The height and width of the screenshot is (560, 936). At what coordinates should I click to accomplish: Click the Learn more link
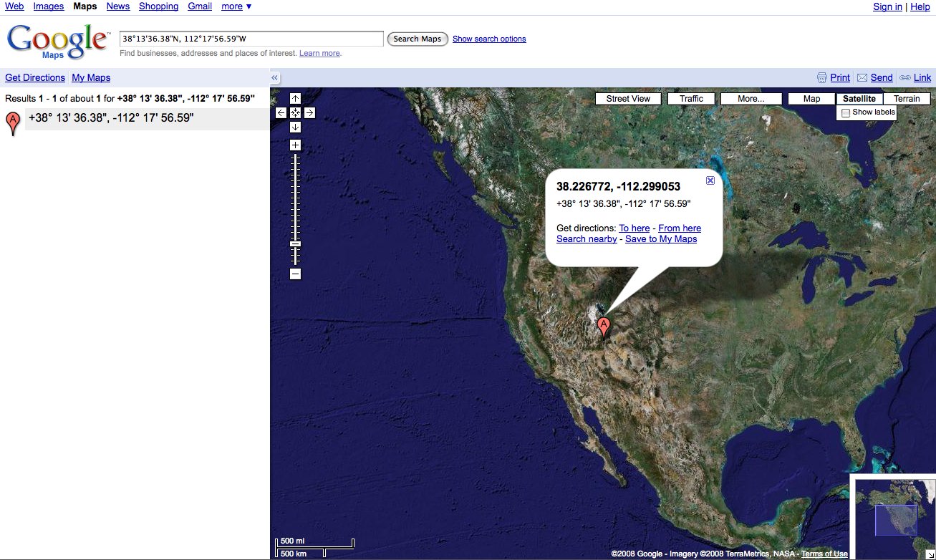(x=319, y=53)
